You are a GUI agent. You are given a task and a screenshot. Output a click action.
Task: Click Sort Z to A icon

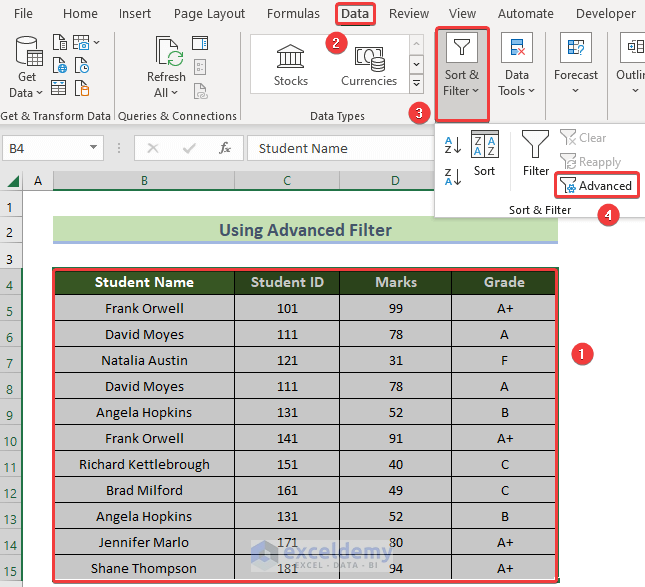452,177
